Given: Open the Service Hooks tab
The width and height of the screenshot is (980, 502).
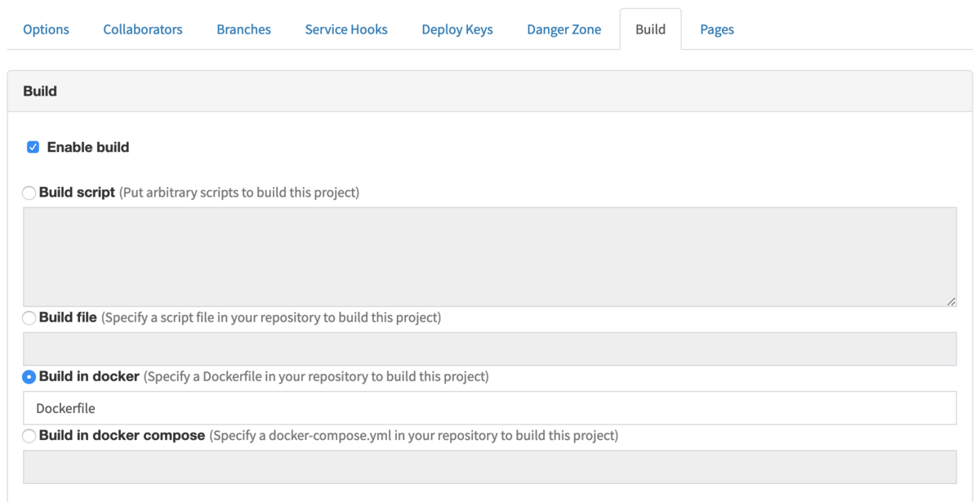Looking at the screenshot, I should pos(346,29).
